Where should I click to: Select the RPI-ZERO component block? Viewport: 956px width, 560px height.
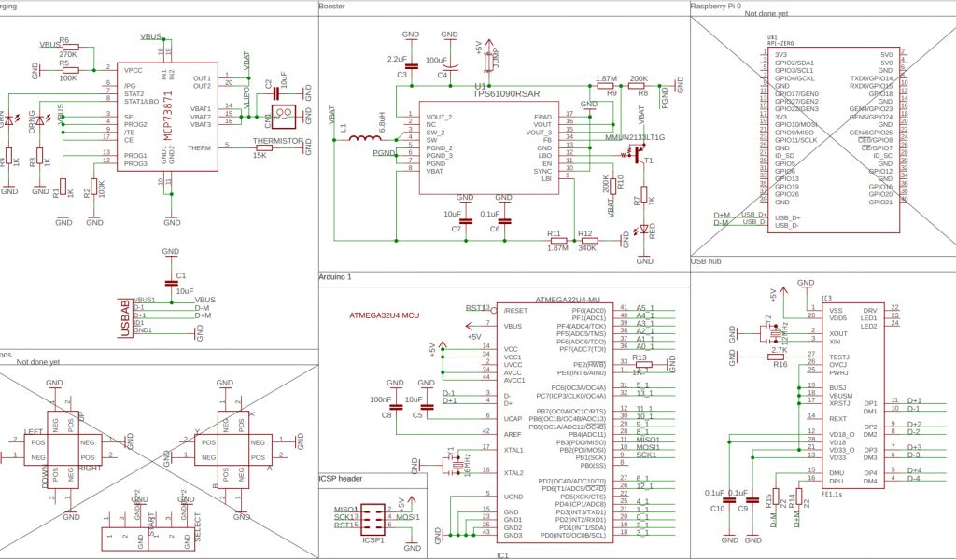(x=834, y=140)
